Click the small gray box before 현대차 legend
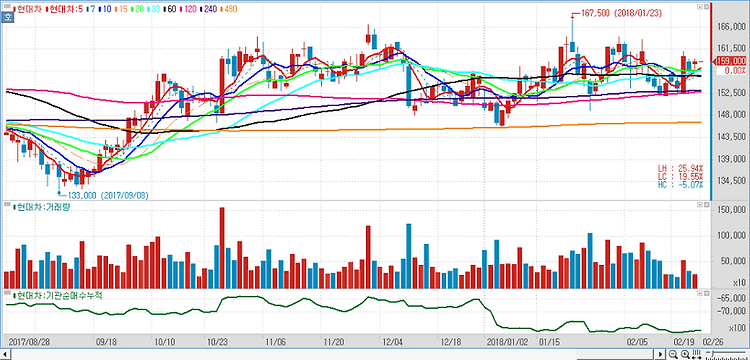This screenshot has width=750, height=360. click(x=7, y=7)
